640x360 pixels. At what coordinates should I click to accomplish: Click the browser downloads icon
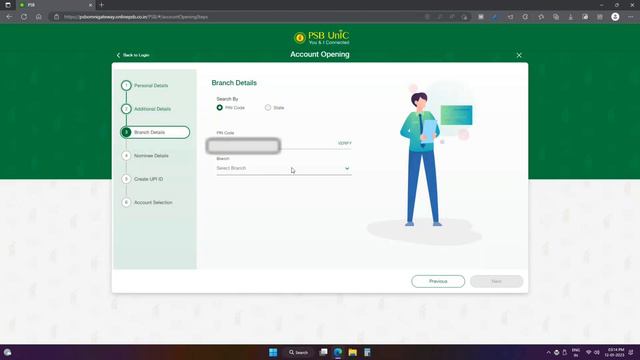tap(571, 17)
